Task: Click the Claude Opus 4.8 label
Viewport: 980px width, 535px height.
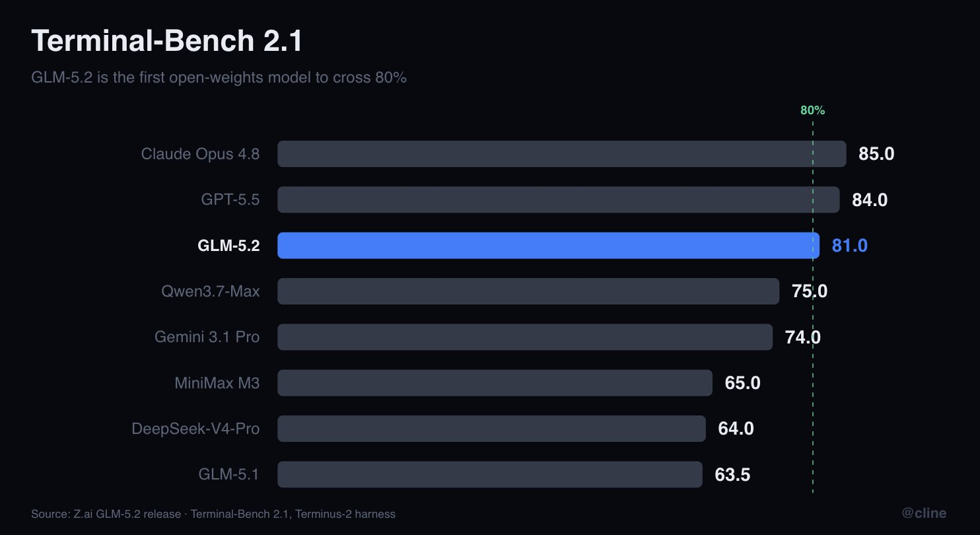Action: click(x=200, y=154)
